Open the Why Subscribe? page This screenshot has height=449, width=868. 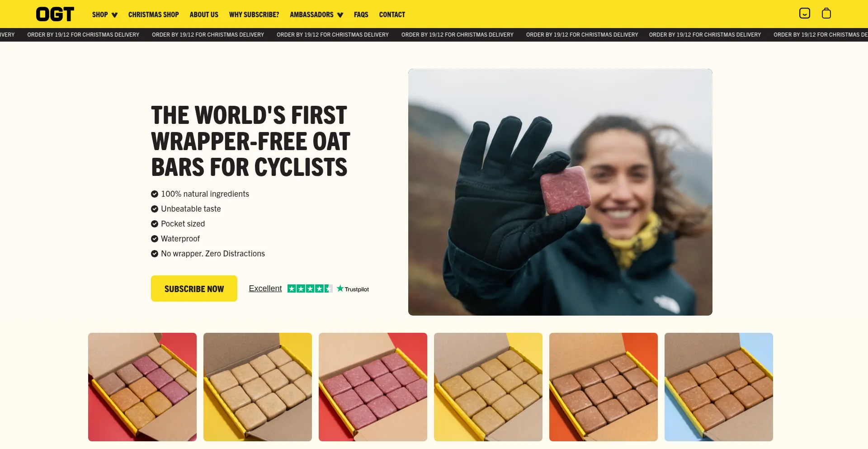(254, 14)
